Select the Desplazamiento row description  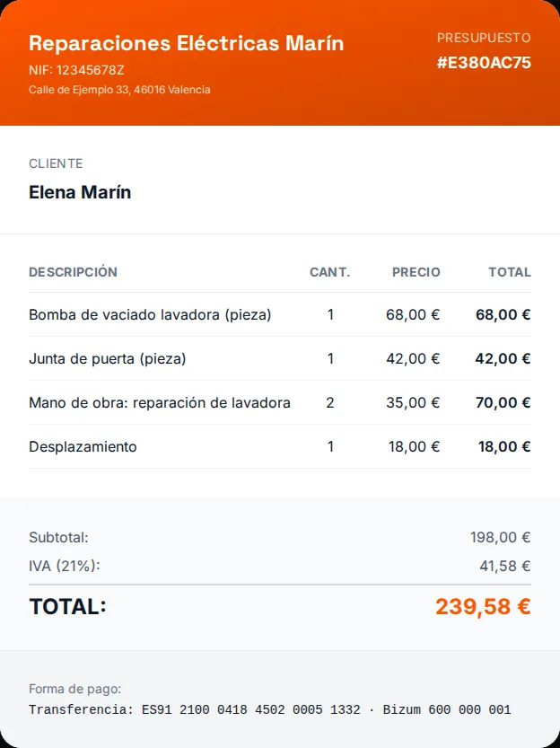[83, 447]
